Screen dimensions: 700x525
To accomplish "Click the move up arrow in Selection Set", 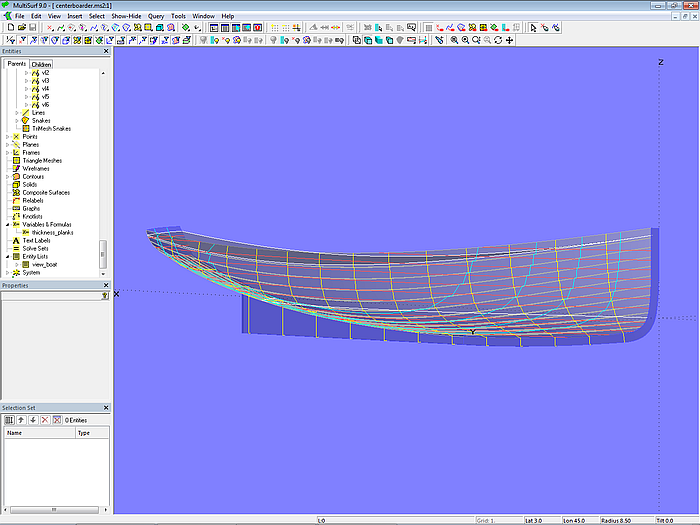I will (x=20, y=420).
